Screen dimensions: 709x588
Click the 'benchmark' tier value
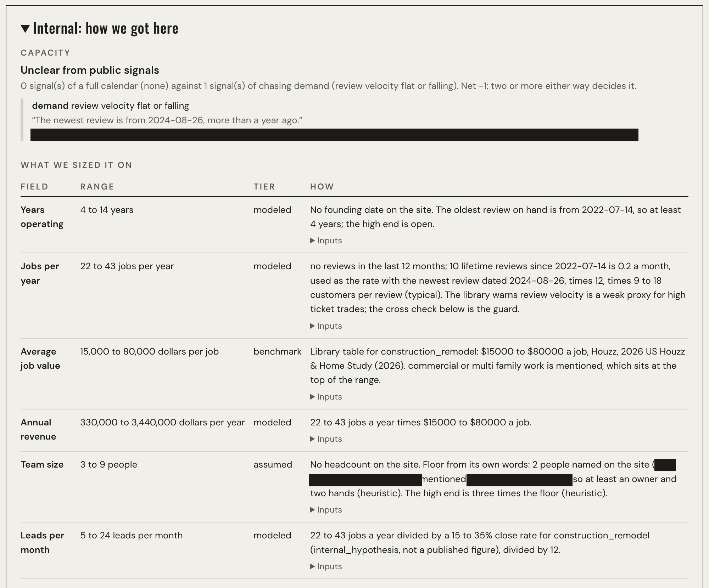click(277, 351)
